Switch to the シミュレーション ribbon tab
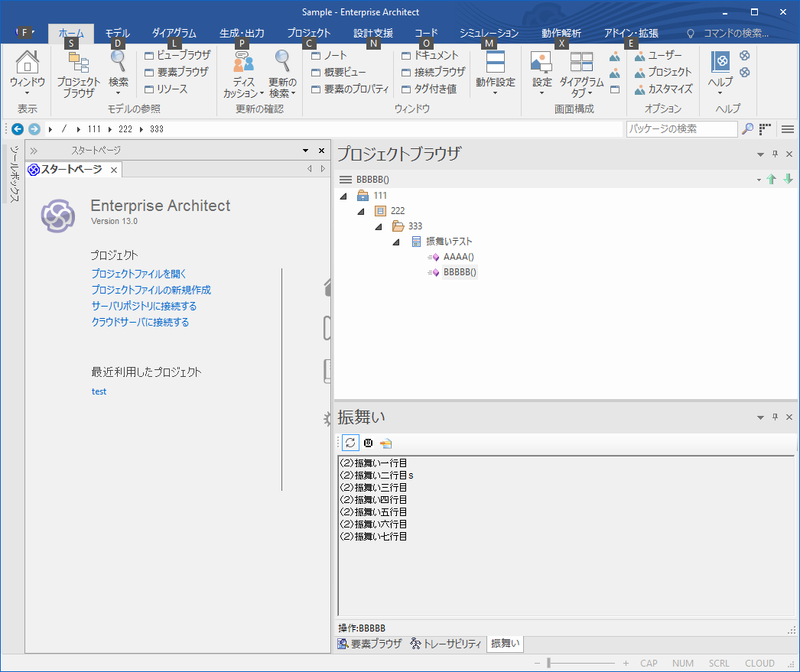This screenshot has width=800, height=672. 489,33
